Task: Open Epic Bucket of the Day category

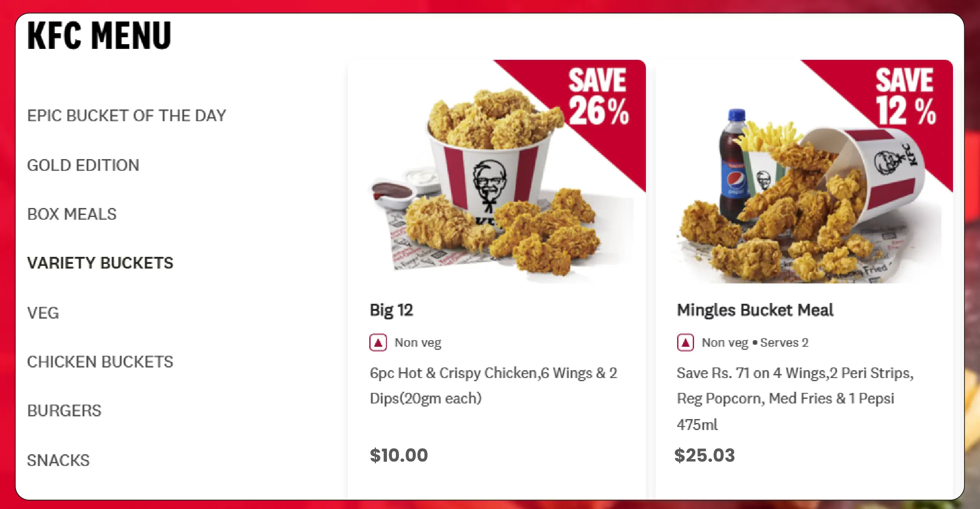Action: (x=126, y=116)
